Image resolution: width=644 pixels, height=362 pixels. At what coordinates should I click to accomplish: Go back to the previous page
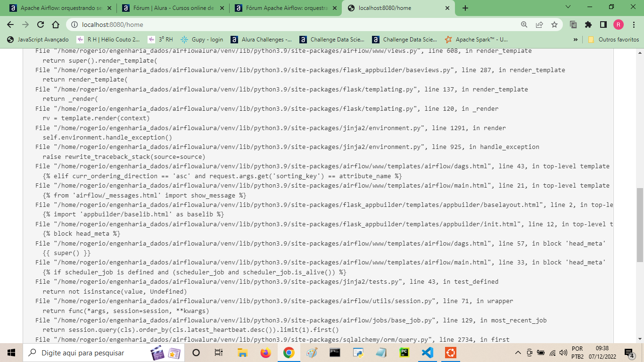tap(10, 25)
